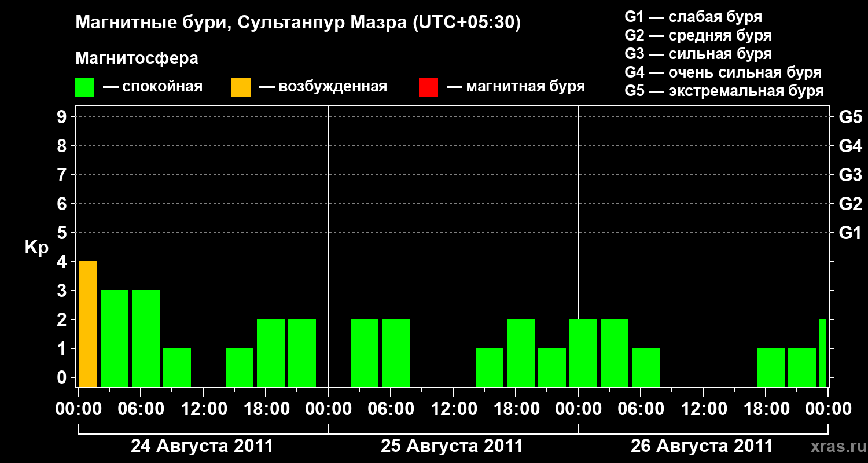Select the '— спокойная' legend text
The height and width of the screenshot is (463, 868).
point(153,87)
